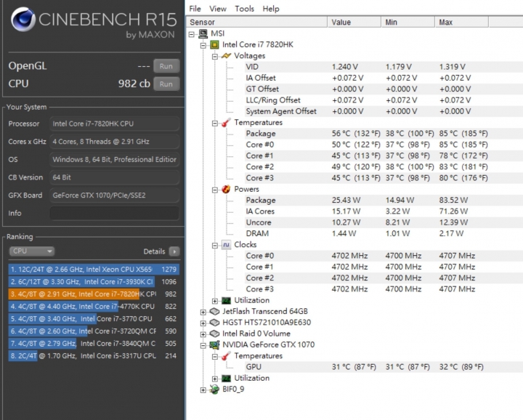Click the Intel Core i7 7820HK chip icon
This screenshot has height=420, width=523.
pos(214,45)
